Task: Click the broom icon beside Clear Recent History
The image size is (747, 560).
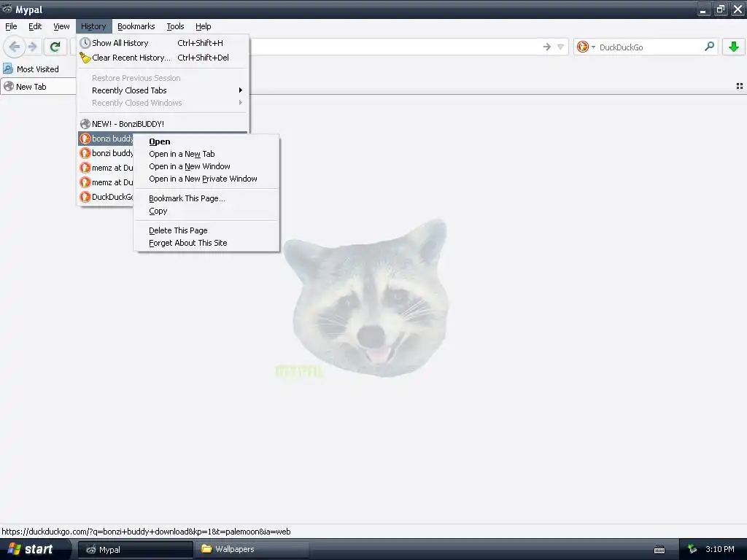Action: [x=85, y=58]
